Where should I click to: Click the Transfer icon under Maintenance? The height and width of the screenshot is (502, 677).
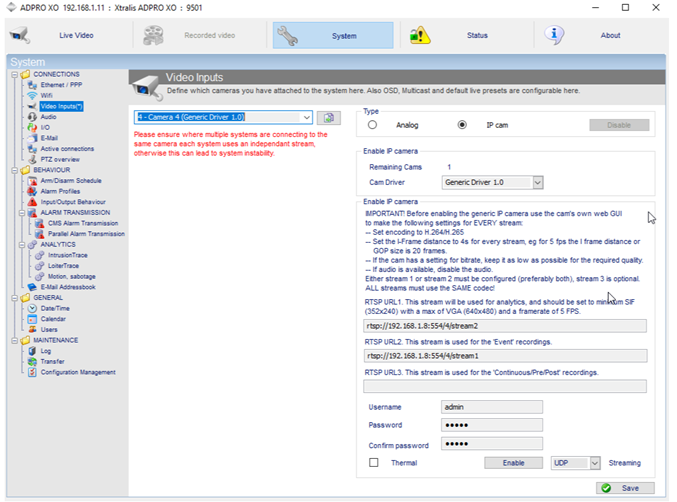[x=32, y=361]
